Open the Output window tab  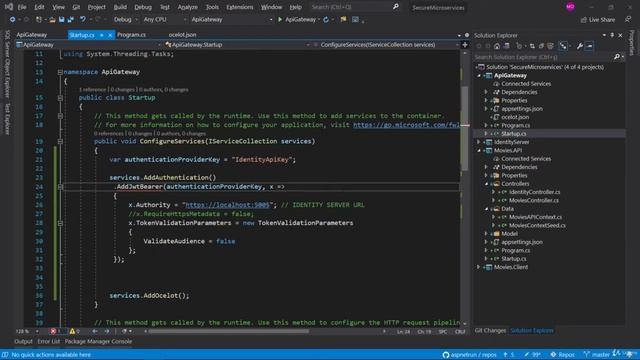23,342
